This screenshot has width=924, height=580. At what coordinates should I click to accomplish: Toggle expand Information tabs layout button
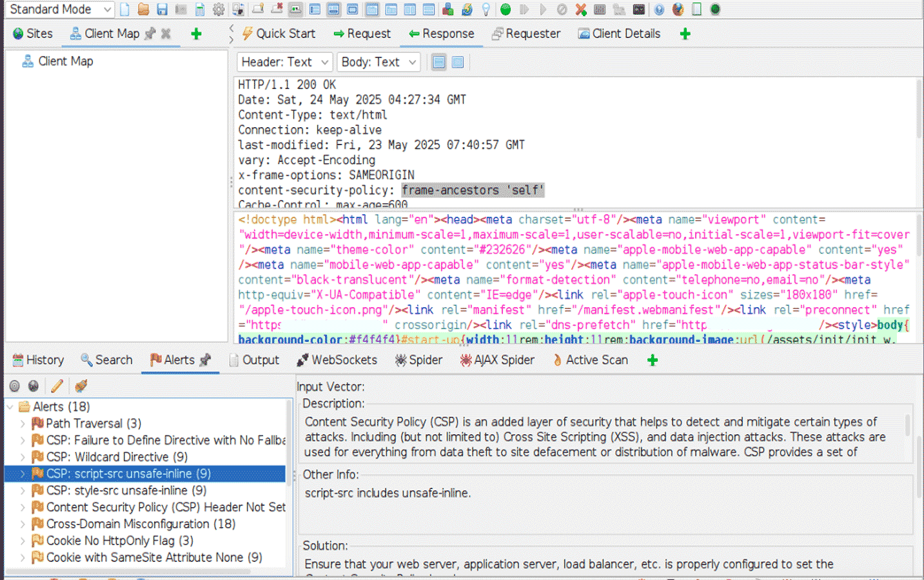(x=333, y=9)
